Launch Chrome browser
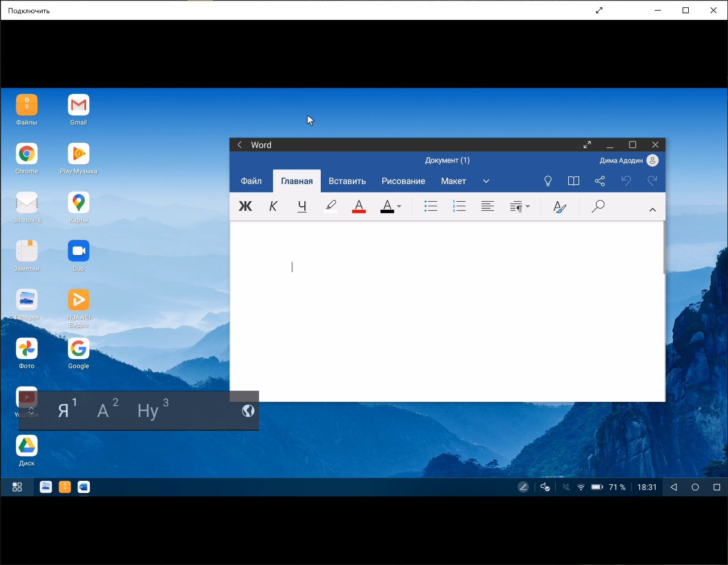Viewport: 728px width, 565px height. (27, 159)
